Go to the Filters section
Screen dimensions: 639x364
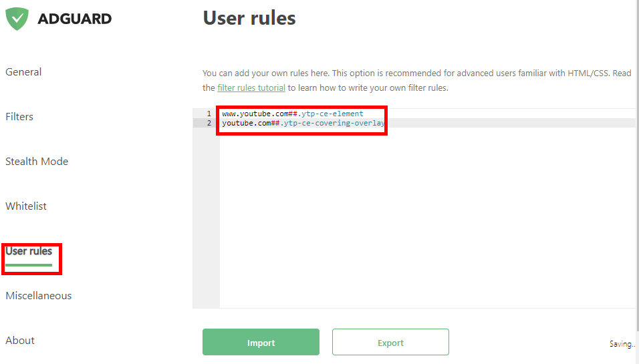[x=19, y=117]
